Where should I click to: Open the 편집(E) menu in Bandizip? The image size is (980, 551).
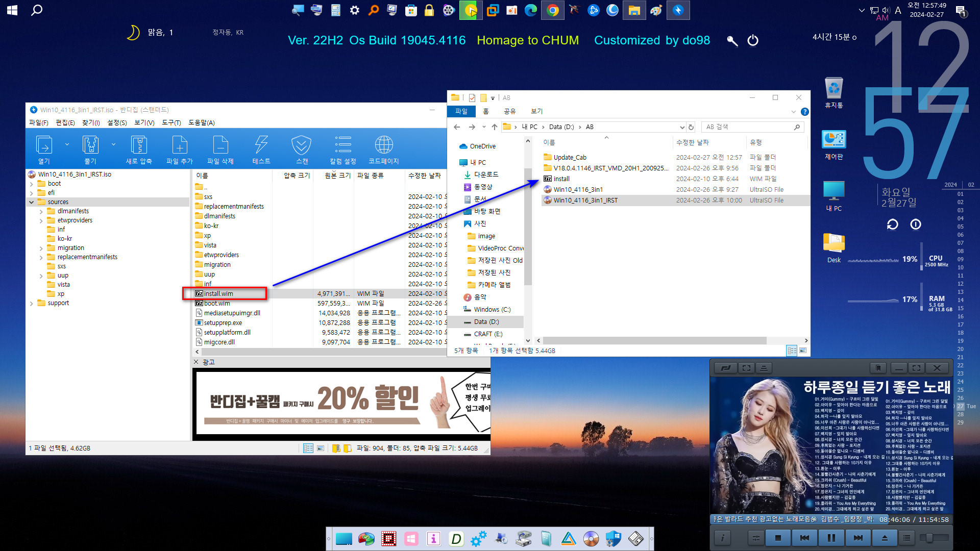(65, 122)
